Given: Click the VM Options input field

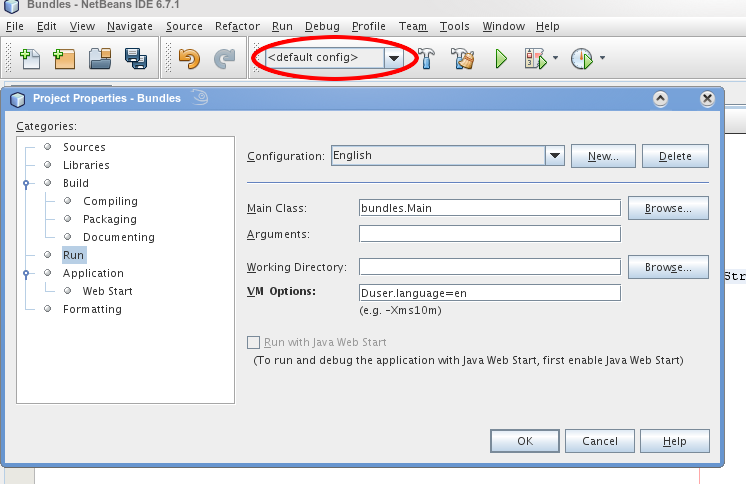Looking at the screenshot, I should pyautogui.click(x=490, y=293).
